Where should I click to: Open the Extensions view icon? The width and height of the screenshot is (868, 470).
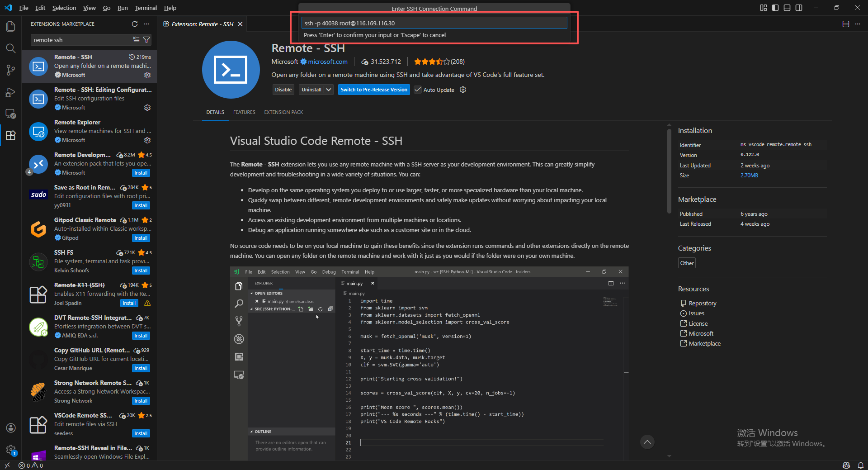point(10,135)
